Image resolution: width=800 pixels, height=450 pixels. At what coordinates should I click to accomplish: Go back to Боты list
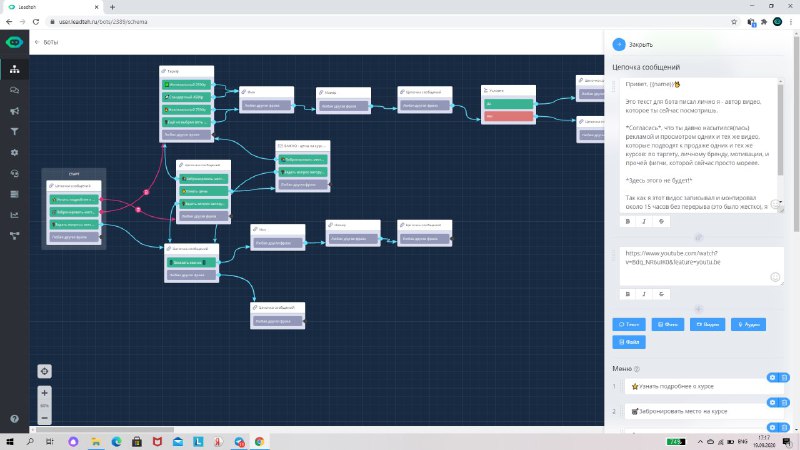pos(46,42)
